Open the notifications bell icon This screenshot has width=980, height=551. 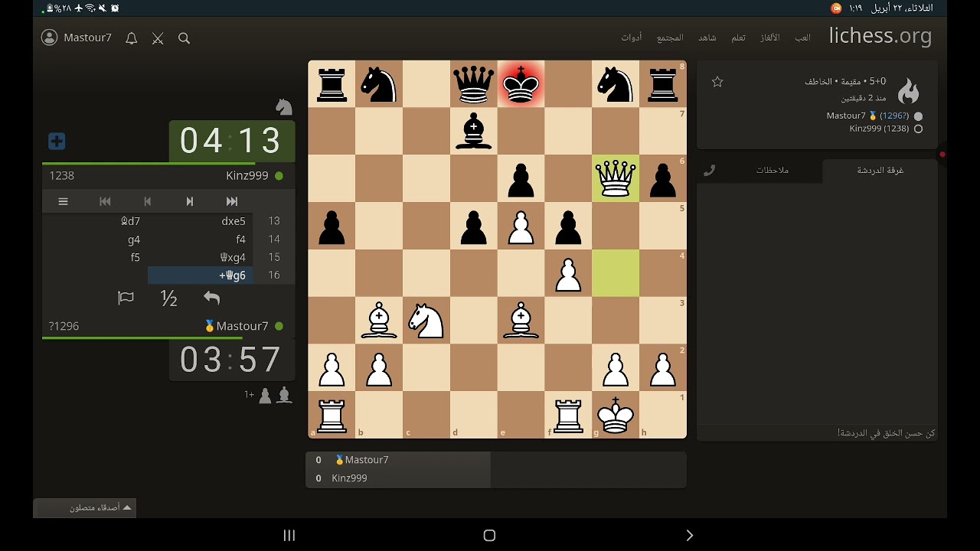(x=132, y=38)
